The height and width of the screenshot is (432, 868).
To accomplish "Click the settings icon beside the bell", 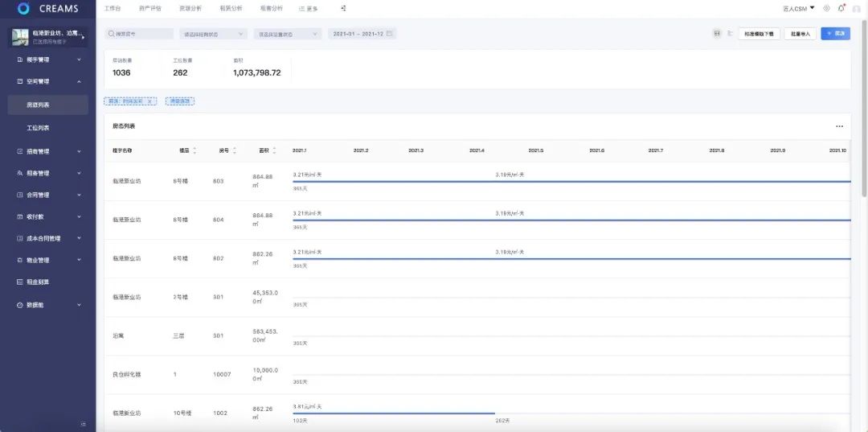I will pos(826,8).
